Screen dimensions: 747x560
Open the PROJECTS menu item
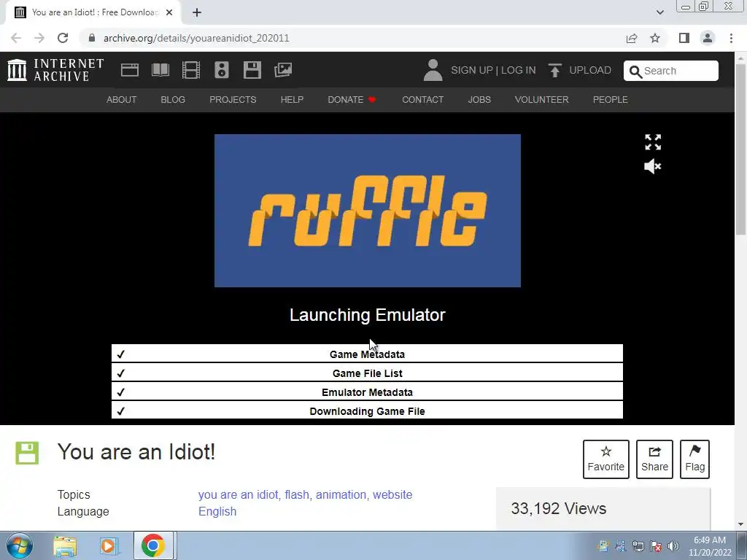pos(233,99)
